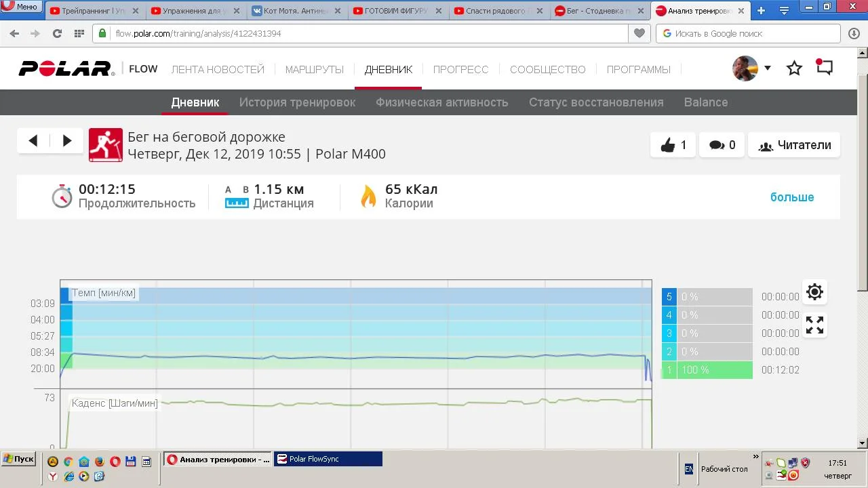Open graph settings gear icon
The height and width of the screenshot is (488, 868).
pos(814,292)
